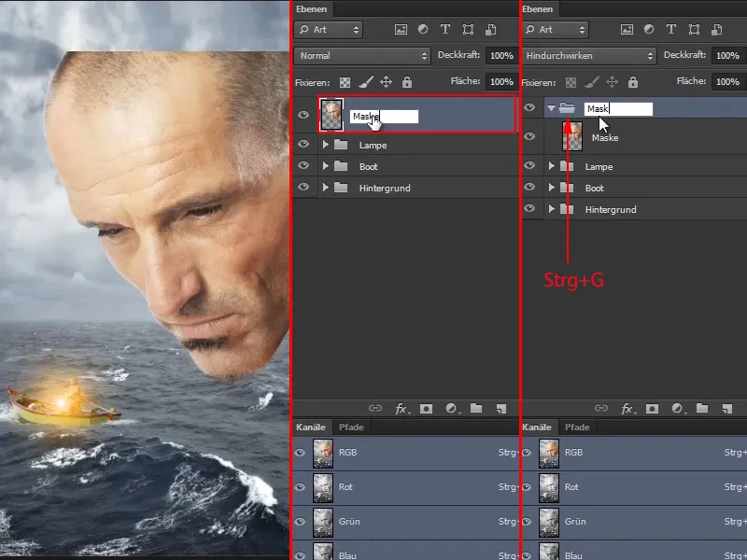Create new group folder icon in right panel
Image resolution: width=747 pixels, height=560 pixels.
point(702,408)
